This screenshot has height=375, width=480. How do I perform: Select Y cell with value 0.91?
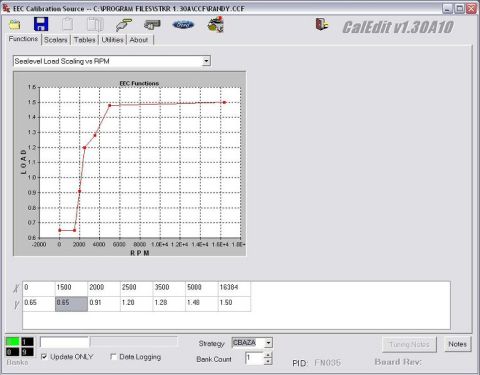[104, 304]
